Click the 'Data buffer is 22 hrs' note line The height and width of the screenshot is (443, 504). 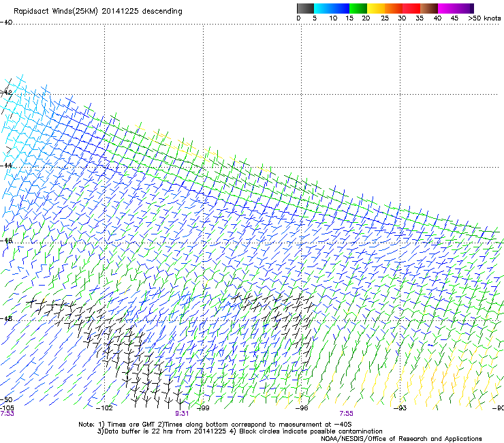(x=240, y=431)
